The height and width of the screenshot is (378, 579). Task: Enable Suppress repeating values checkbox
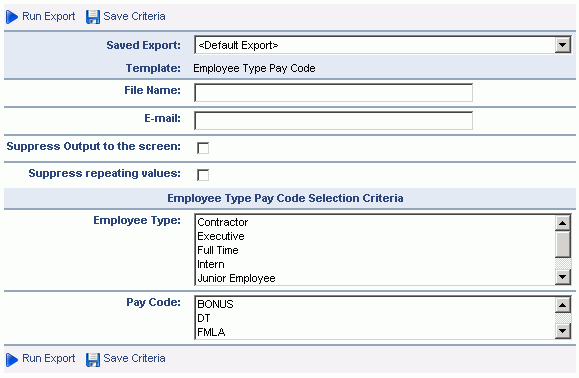(203, 175)
